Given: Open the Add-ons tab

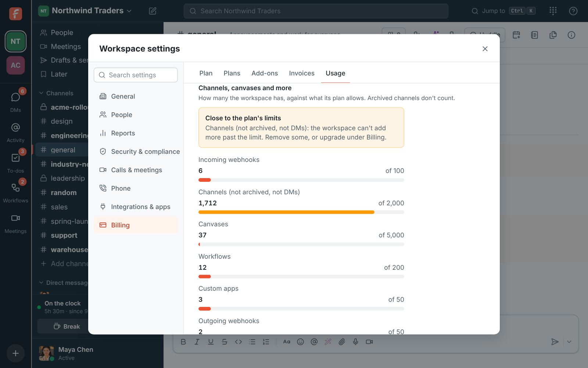Looking at the screenshot, I should [x=265, y=73].
